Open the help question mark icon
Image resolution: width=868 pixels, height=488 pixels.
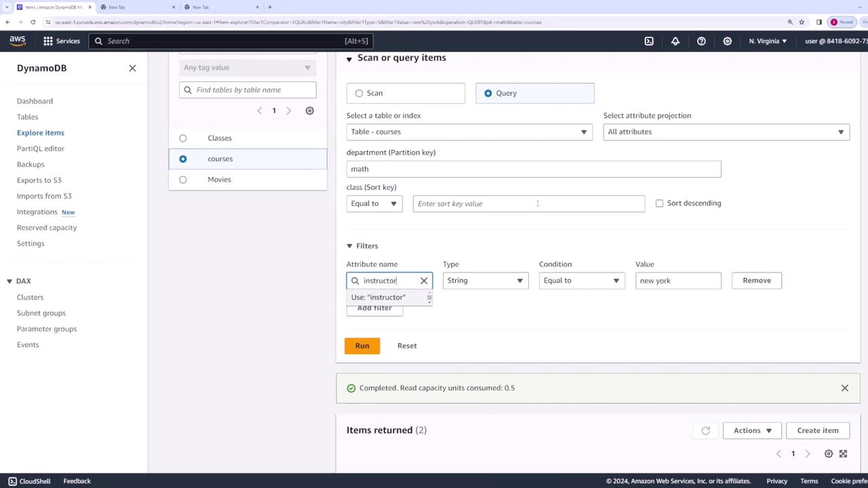click(701, 41)
